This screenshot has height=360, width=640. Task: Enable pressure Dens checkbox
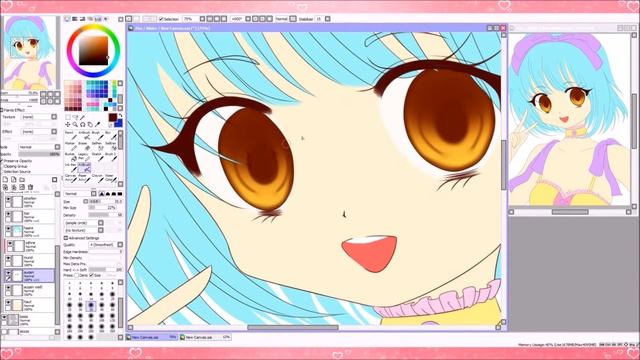[76, 276]
